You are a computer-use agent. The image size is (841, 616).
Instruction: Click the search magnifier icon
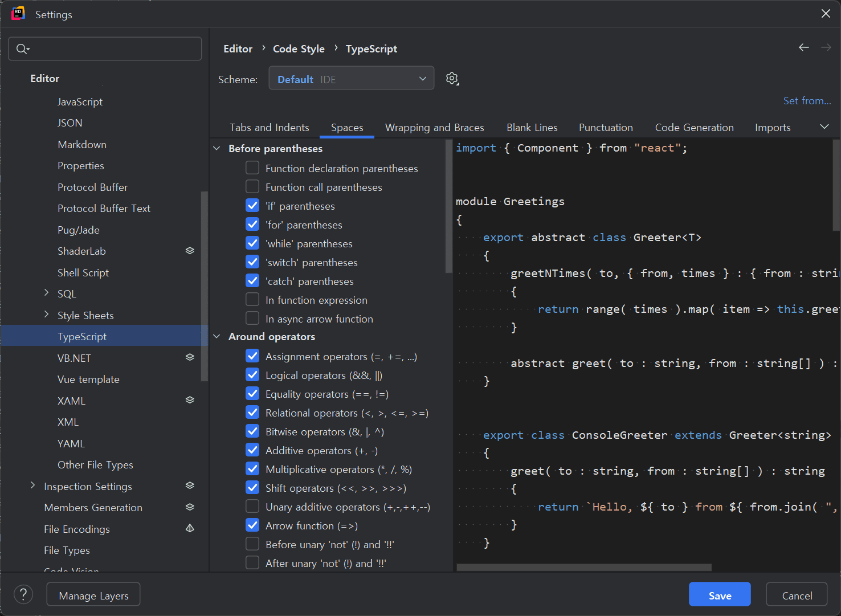[22, 49]
